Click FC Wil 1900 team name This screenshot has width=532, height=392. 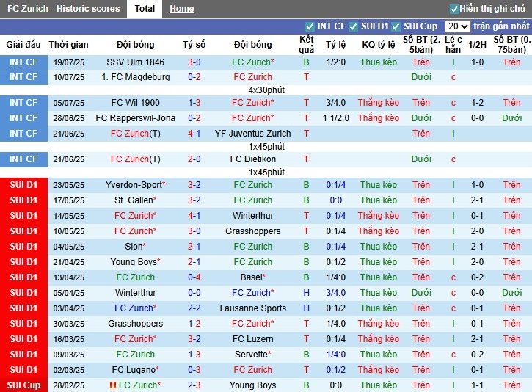point(135,103)
